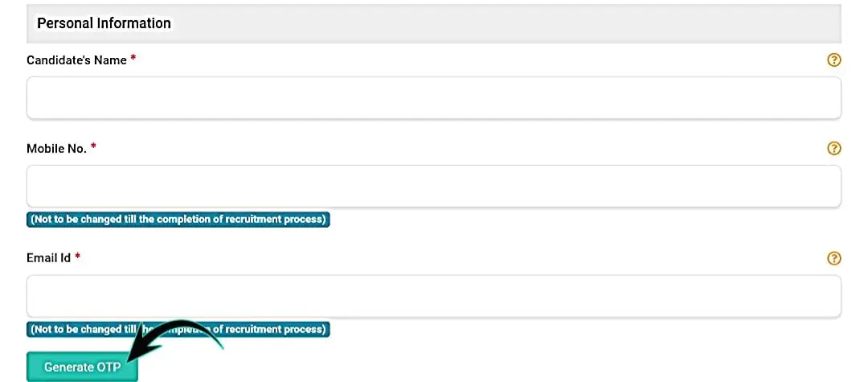Image resolution: width=868 pixels, height=382 pixels.
Task: Click the red asterisk after Candidate's Name
Action: pyautogui.click(x=133, y=59)
